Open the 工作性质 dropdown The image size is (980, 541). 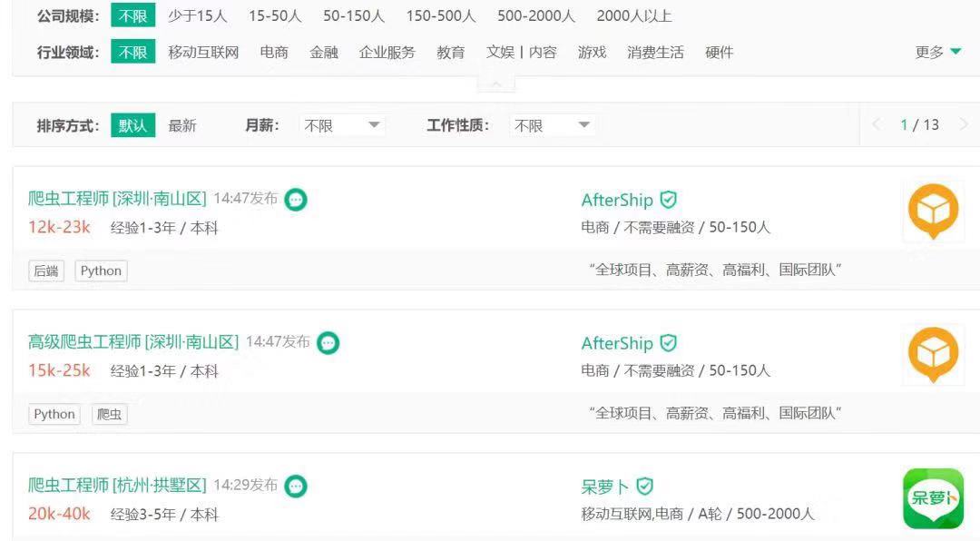coord(552,125)
